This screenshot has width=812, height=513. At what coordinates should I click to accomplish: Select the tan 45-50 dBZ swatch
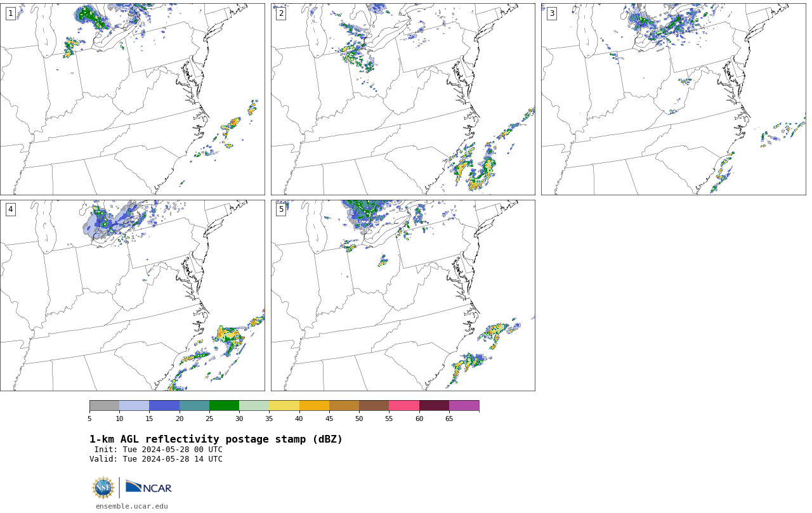pyautogui.click(x=344, y=406)
